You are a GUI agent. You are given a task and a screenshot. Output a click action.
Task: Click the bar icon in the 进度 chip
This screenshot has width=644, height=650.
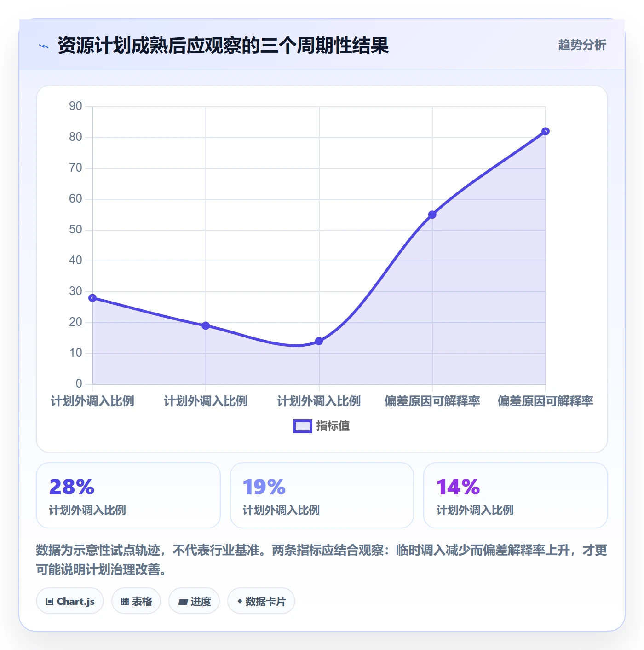(x=183, y=602)
